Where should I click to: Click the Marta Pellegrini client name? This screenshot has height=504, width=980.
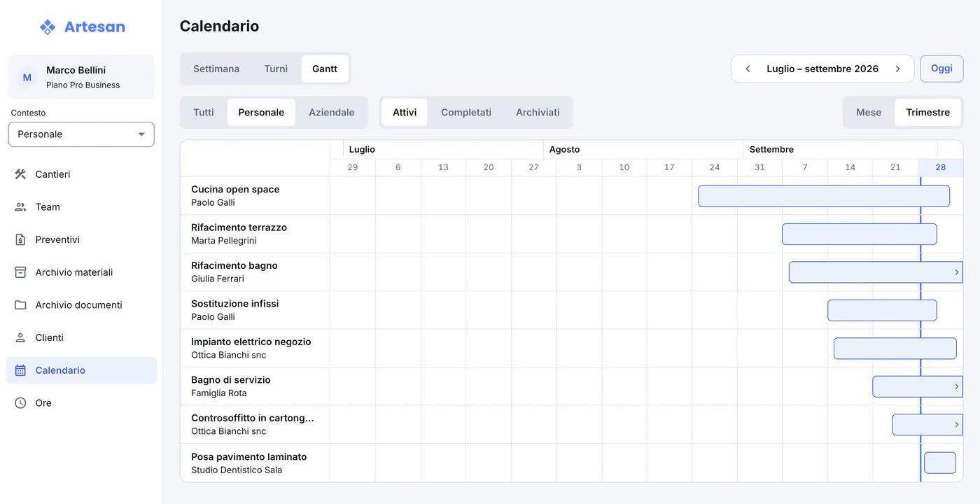tap(224, 241)
